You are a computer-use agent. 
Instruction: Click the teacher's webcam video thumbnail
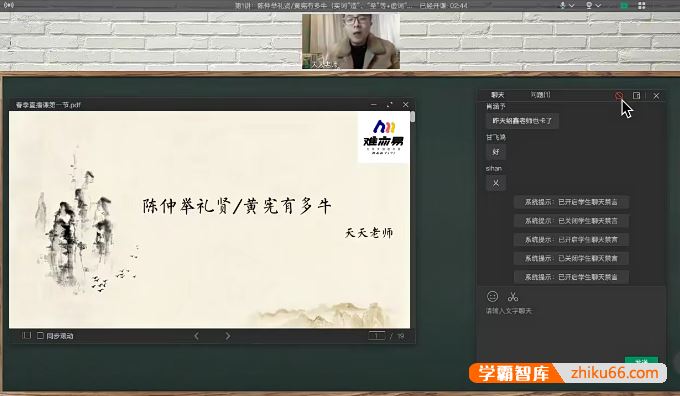(351, 41)
